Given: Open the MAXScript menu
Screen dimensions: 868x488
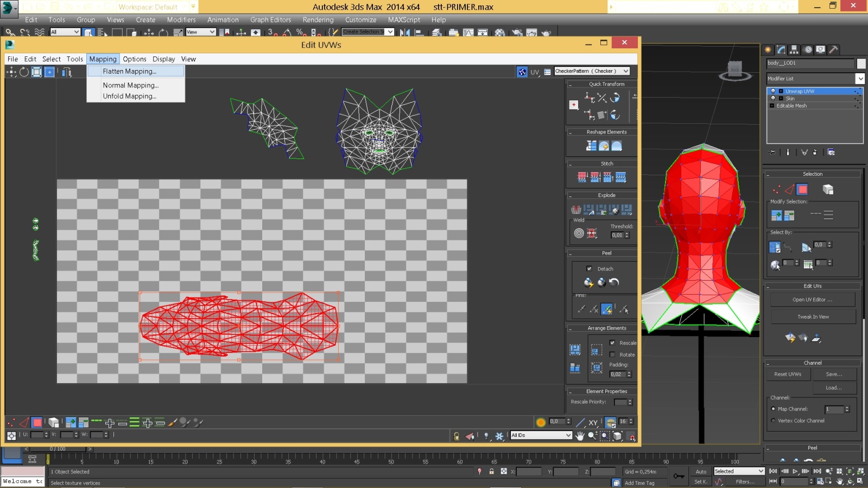Looking at the screenshot, I should tap(404, 20).
